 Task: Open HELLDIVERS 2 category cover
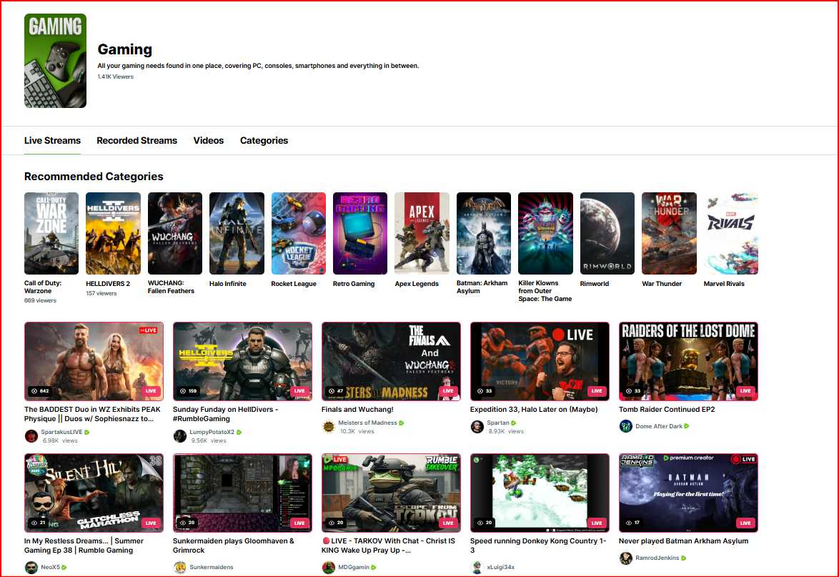click(113, 233)
